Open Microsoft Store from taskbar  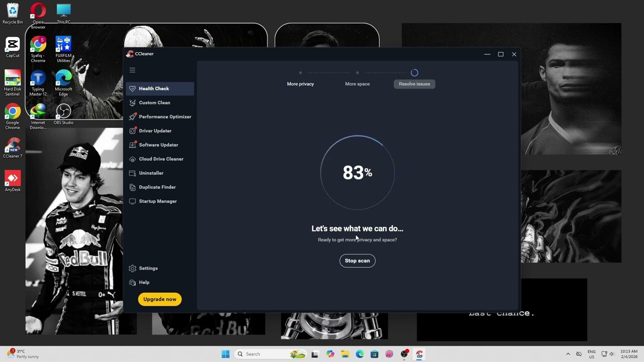[x=374, y=354]
